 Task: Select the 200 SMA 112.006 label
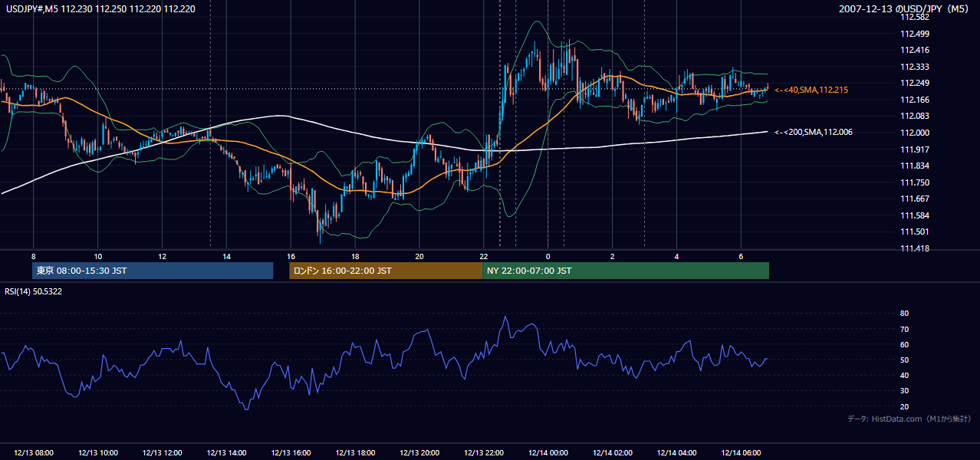click(x=814, y=132)
